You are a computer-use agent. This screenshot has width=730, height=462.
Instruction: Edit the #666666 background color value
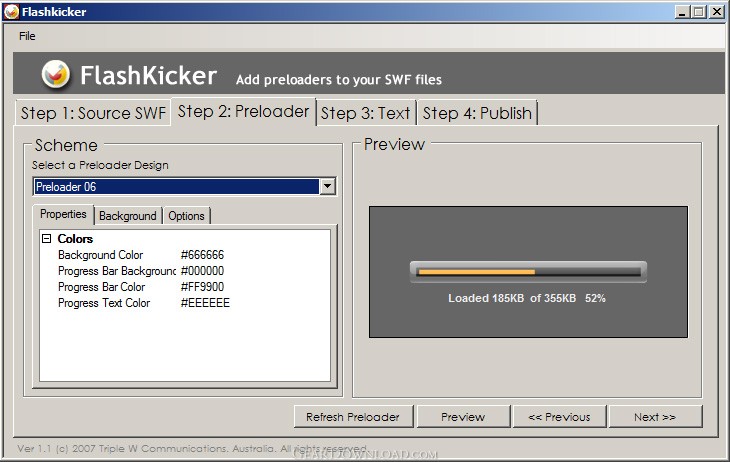click(202, 255)
